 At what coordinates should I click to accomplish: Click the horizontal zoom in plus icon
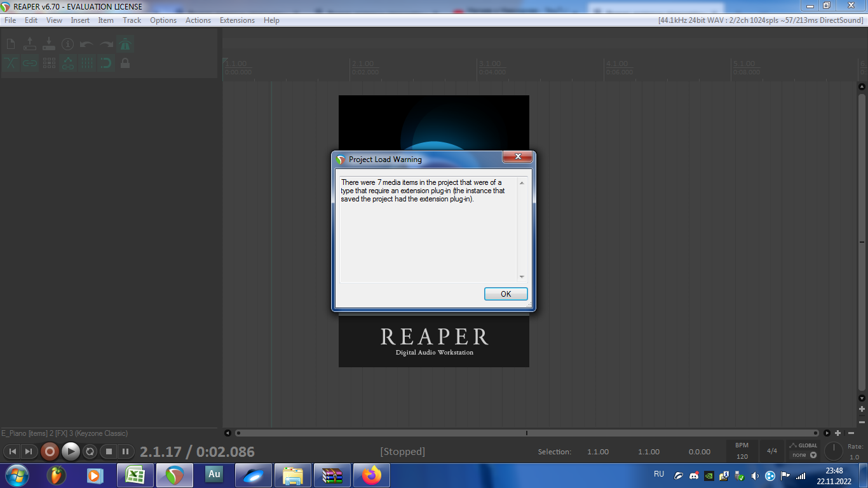coord(838,433)
